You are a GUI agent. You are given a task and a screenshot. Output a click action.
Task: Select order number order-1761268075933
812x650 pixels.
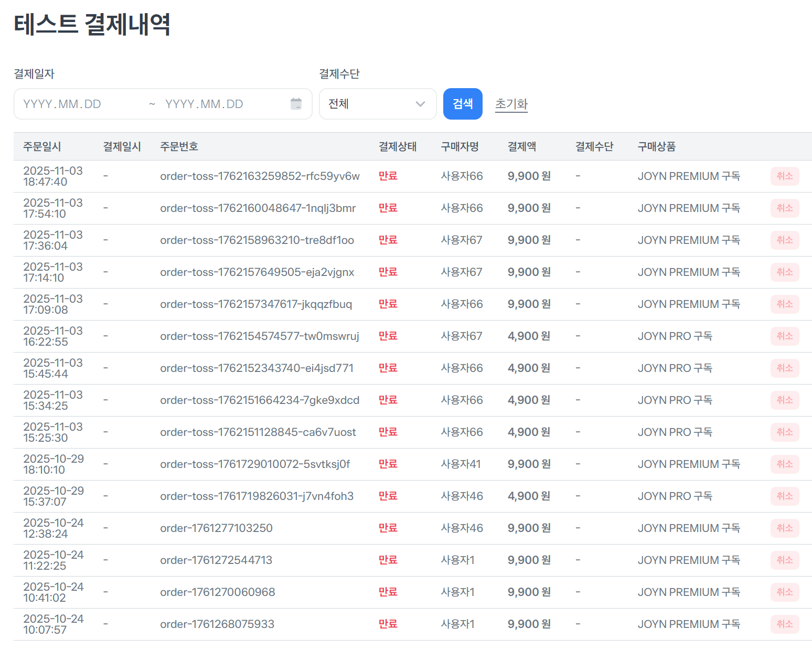[x=217, y=624]
